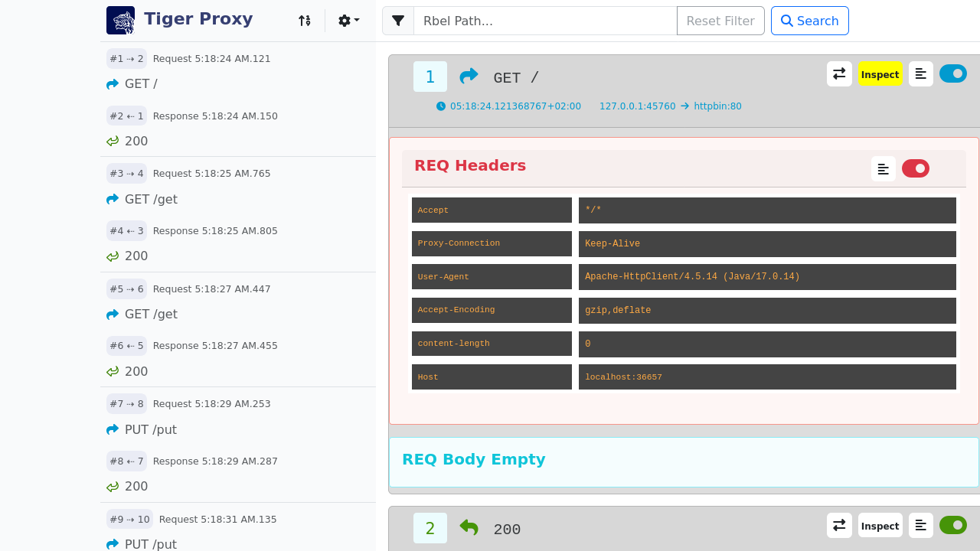Select sidebar 200 response under #4
Image resolution: width=980 pixels, height=551 pixels.
[136, 256]
